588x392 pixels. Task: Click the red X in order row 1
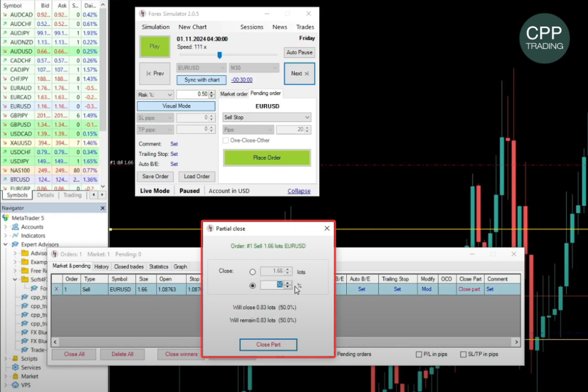tap(57, 290)
